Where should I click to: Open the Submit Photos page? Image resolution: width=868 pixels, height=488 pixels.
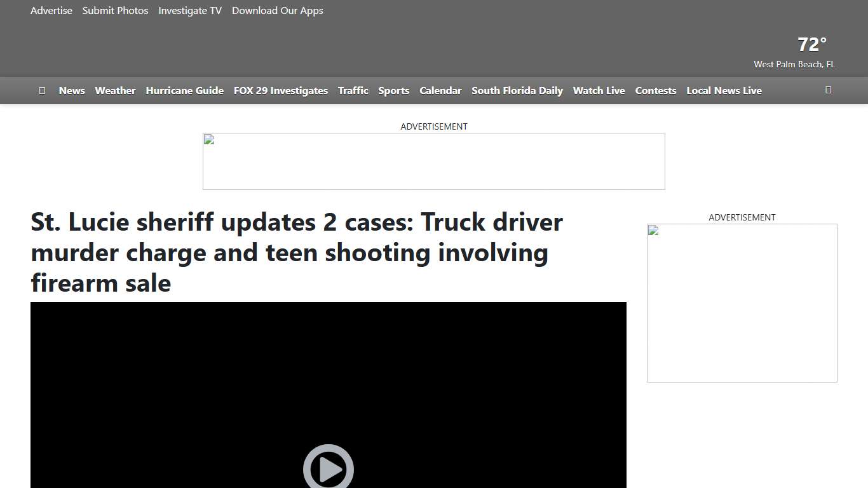tap(115, 10)
